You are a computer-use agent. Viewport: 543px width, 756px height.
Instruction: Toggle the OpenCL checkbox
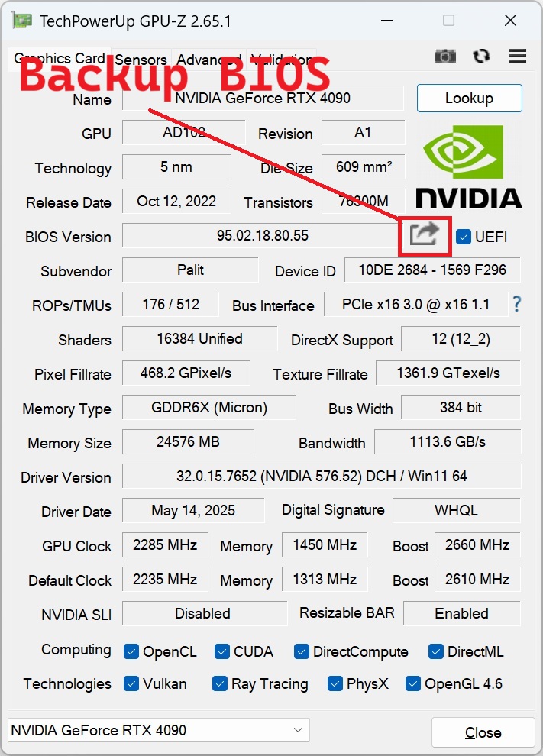click(131, 651)
